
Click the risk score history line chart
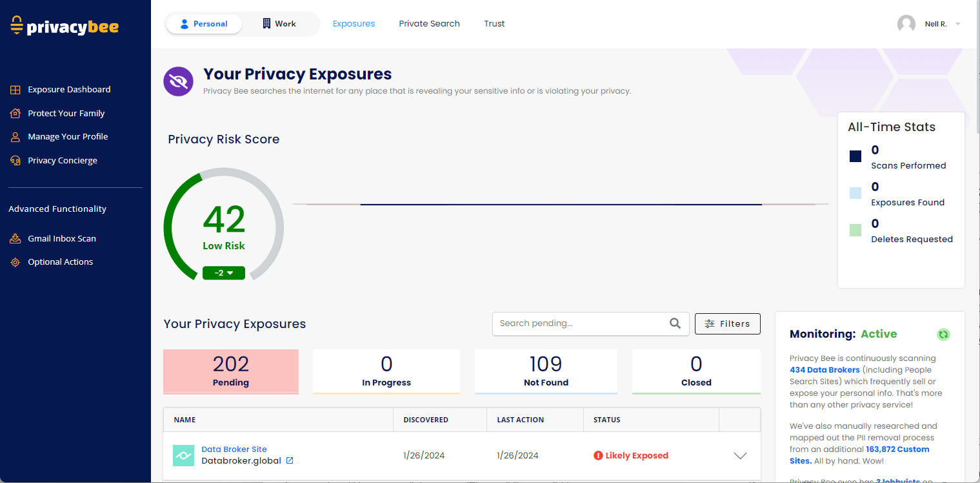pos(561,205)
